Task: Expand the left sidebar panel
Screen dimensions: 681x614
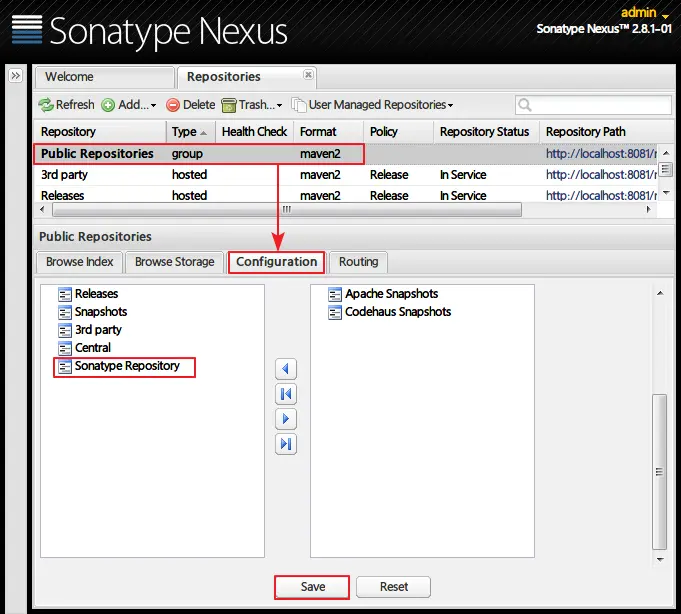Action: [x=16, y=76]
